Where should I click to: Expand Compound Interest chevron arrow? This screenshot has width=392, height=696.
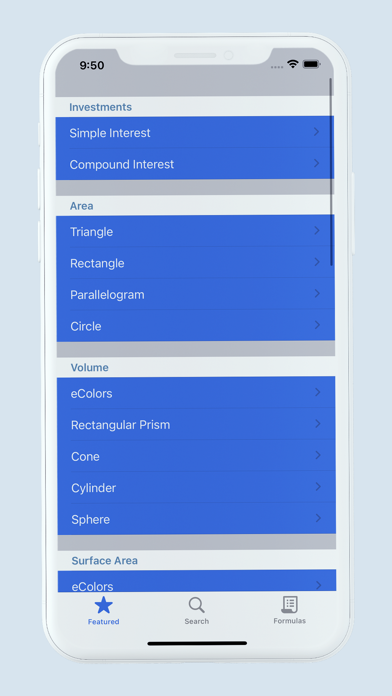tap(317, 163)
